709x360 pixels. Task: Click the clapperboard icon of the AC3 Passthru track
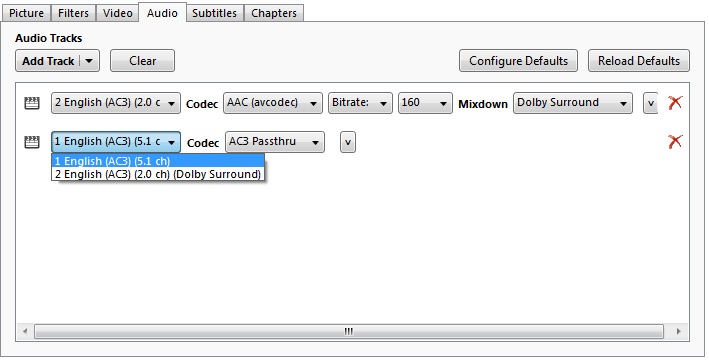32,142
